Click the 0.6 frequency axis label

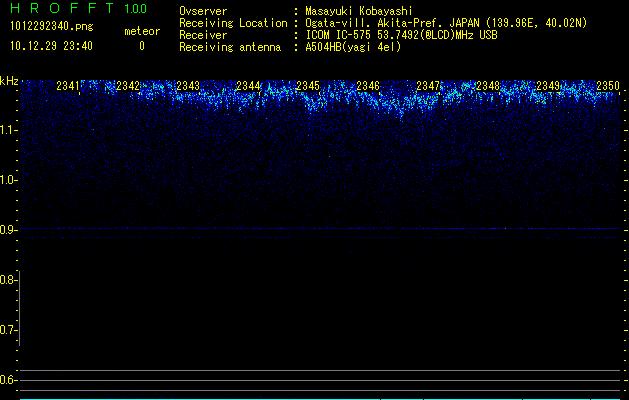(8, 380)
